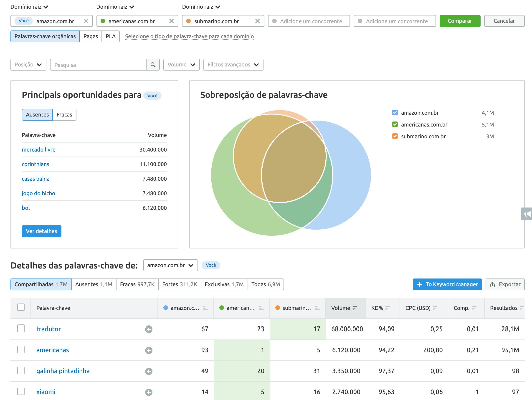Expand the Volume filter dropdown
The image size is (532, 400).
(181, 65)
